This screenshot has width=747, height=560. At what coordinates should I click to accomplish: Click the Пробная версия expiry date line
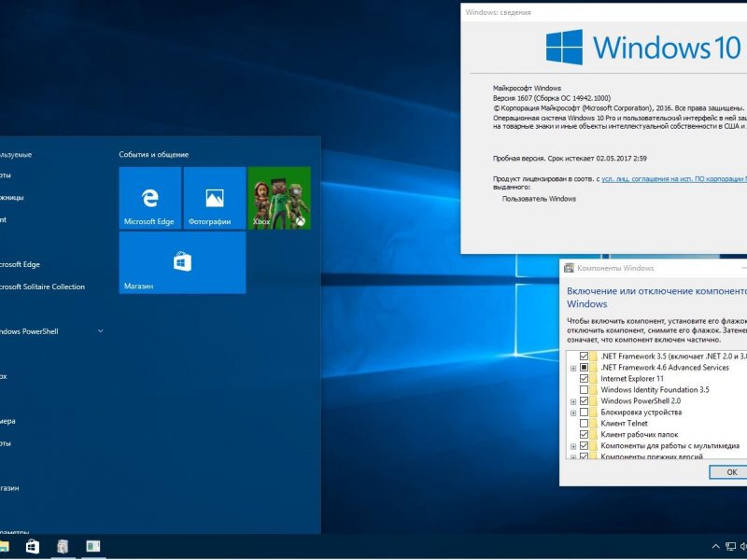coord(570,159)
